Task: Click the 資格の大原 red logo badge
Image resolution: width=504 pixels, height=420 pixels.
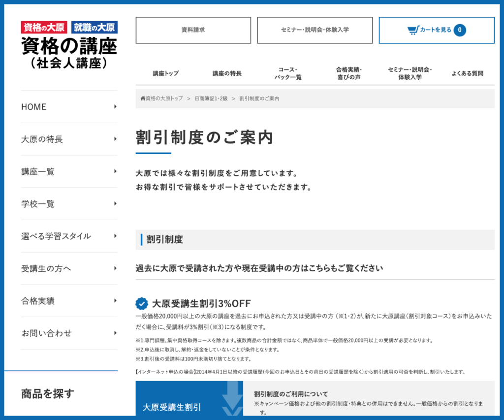Action: [x=44, y=28]
